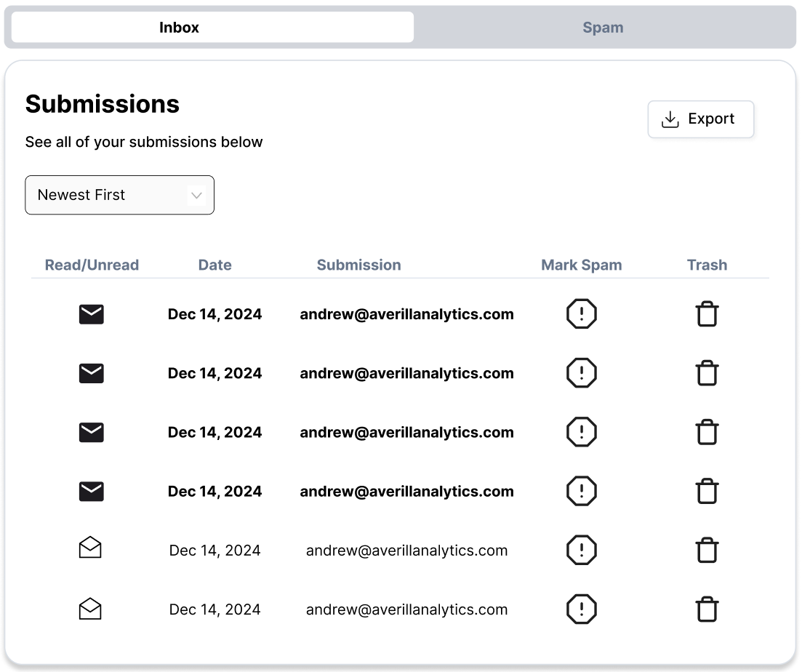Export all submissions
Viewport: 802px width, 672px height.
700,119
